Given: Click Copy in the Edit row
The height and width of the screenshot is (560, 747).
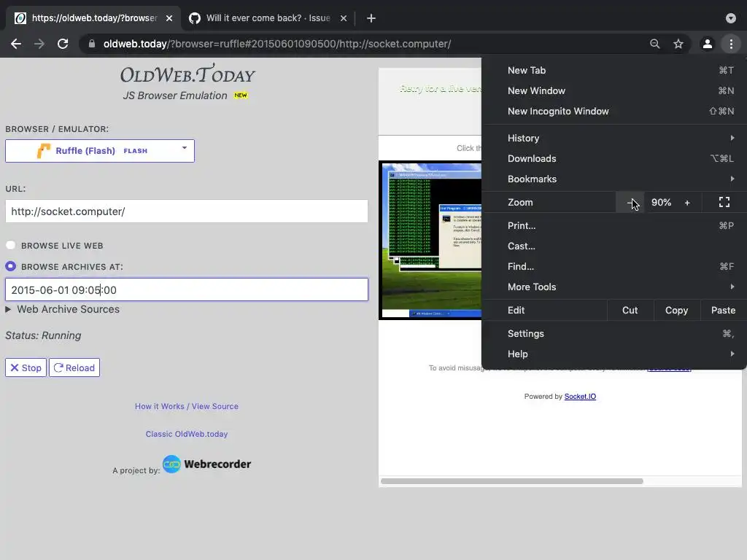Looking at the screenshot, I should (676, 310).
